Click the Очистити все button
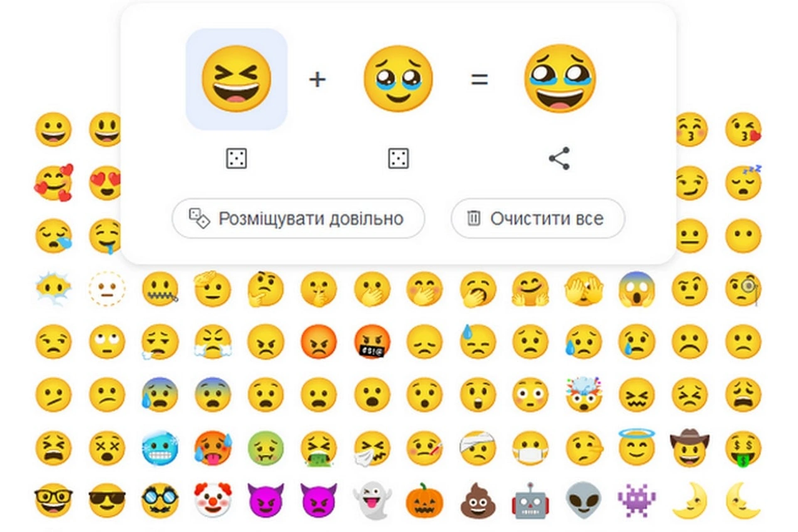 tap(538, 218)
